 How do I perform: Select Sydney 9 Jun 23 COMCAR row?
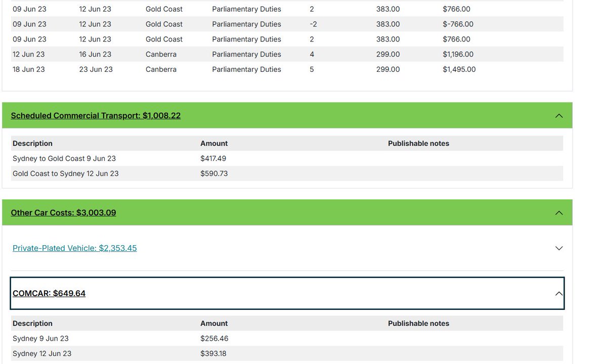pyautogui.click(x=287, y=338)
